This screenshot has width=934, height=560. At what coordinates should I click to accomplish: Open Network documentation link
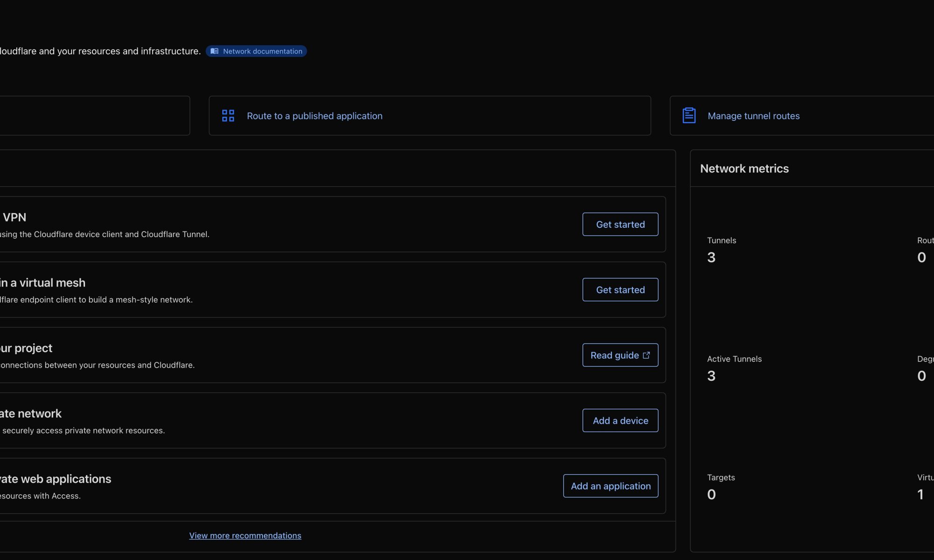(262, 51)
